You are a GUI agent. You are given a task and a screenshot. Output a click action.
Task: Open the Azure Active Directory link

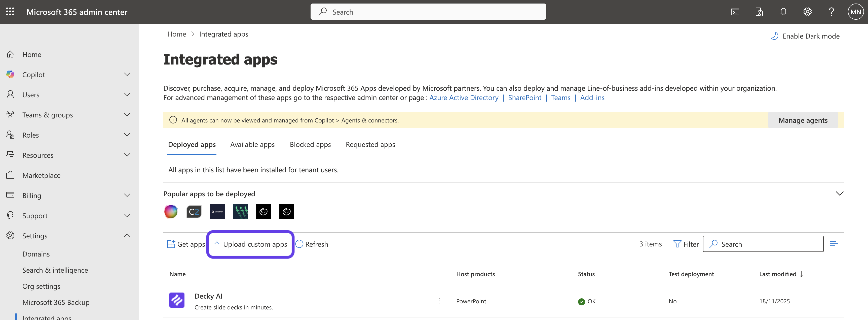click(464, 98)
